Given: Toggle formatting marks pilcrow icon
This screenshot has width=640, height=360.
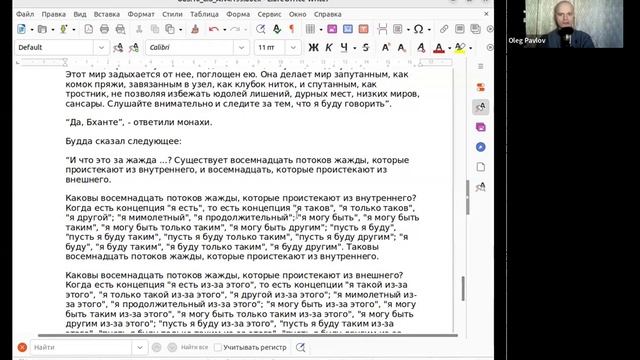Looking at the screenshot, I should coord(292,29).
